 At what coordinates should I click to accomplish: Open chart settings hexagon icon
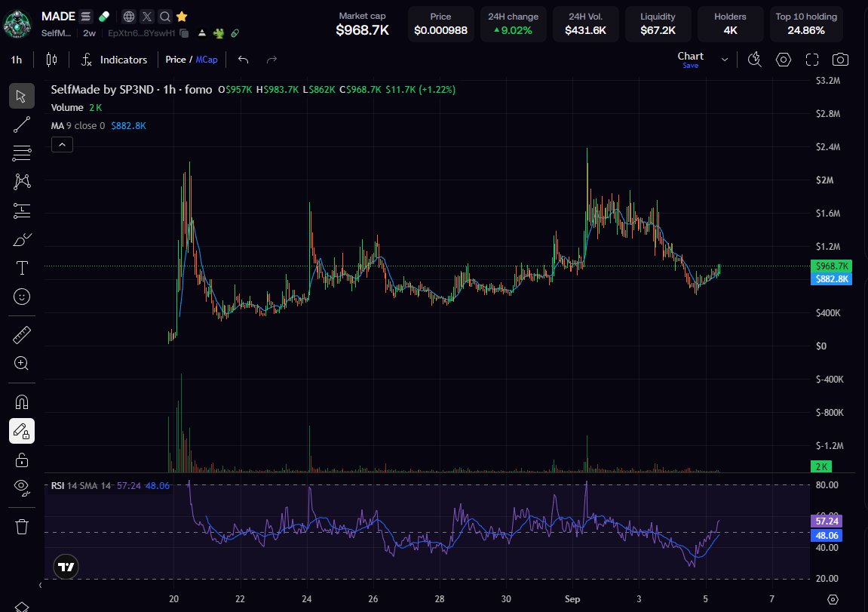pos(784,60)
